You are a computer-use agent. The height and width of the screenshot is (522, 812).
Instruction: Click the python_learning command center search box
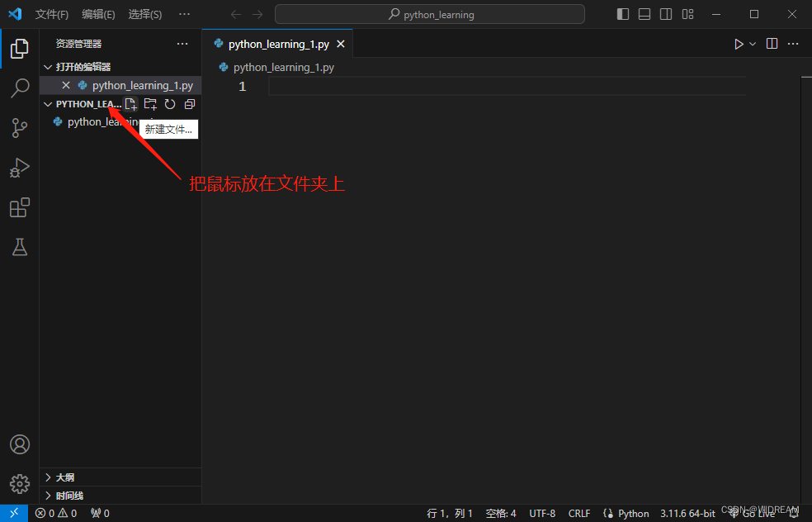[430, 15]
